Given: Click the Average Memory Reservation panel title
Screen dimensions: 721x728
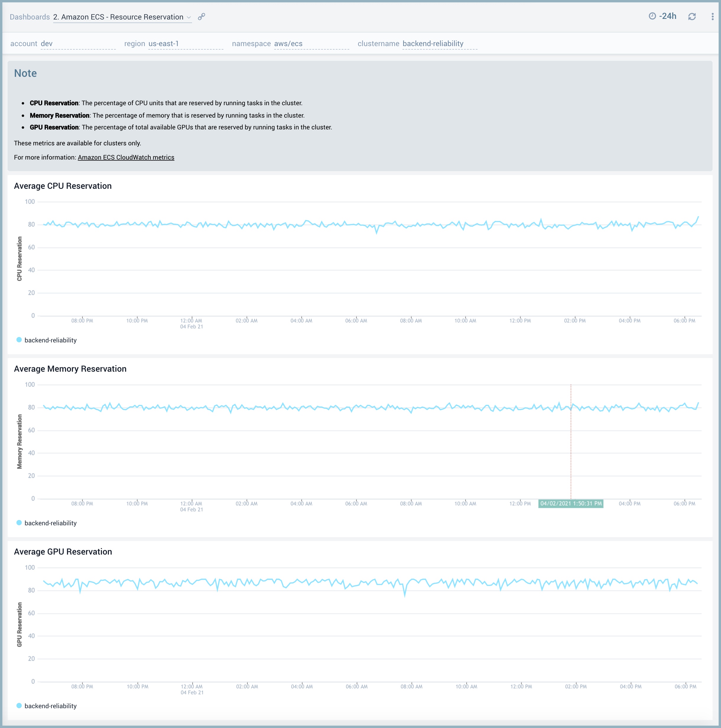Looking at the screenshot, I should (x=70, y=368).
